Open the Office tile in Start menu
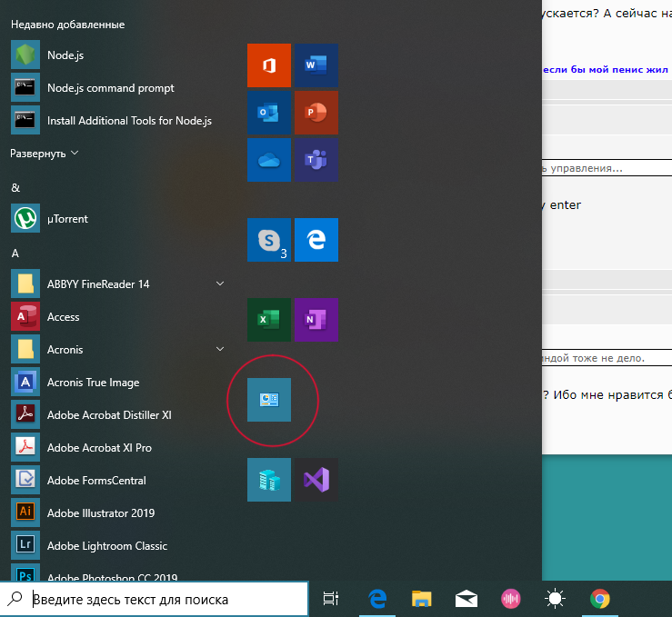672x617 pixels. [269, 65]
